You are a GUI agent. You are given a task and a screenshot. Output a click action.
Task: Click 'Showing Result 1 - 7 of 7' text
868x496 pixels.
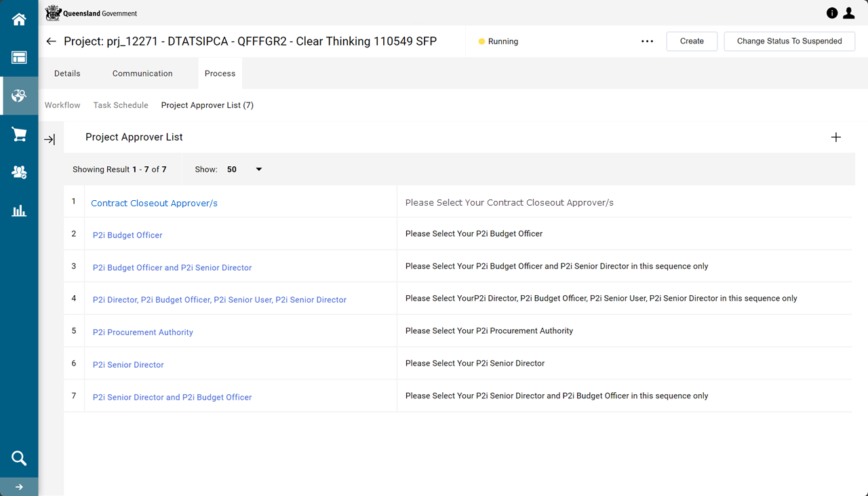(119, 170)
